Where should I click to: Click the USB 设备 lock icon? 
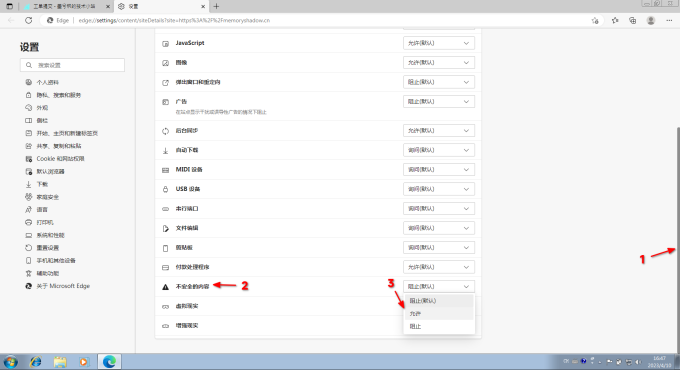[x=165, y=189]
